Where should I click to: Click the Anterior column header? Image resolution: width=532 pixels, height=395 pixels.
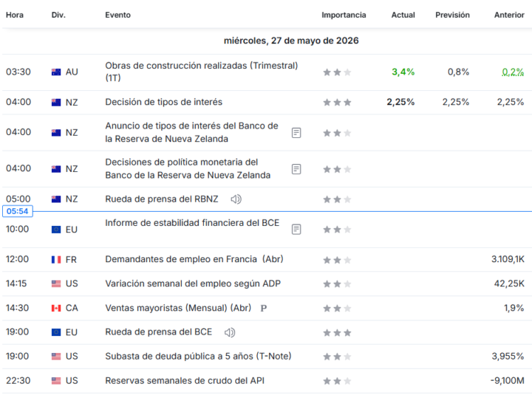click(x=509, y=15)
